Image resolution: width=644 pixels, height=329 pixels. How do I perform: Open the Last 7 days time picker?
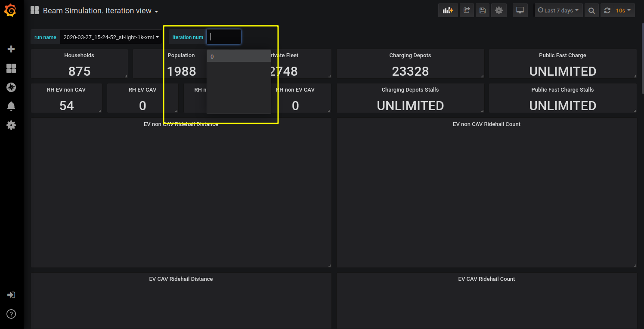[558, 10]
